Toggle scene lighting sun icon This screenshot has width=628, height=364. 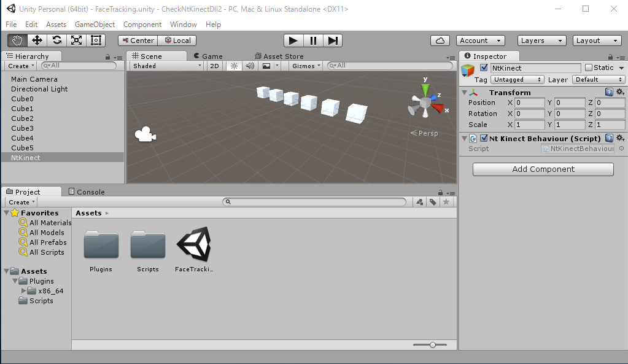coord(233,66)
